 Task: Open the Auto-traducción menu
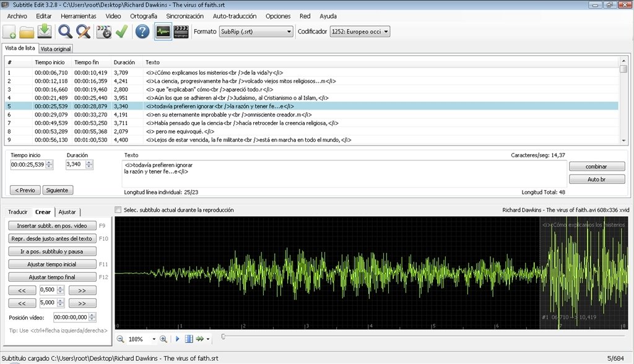(x=235, y=16)
